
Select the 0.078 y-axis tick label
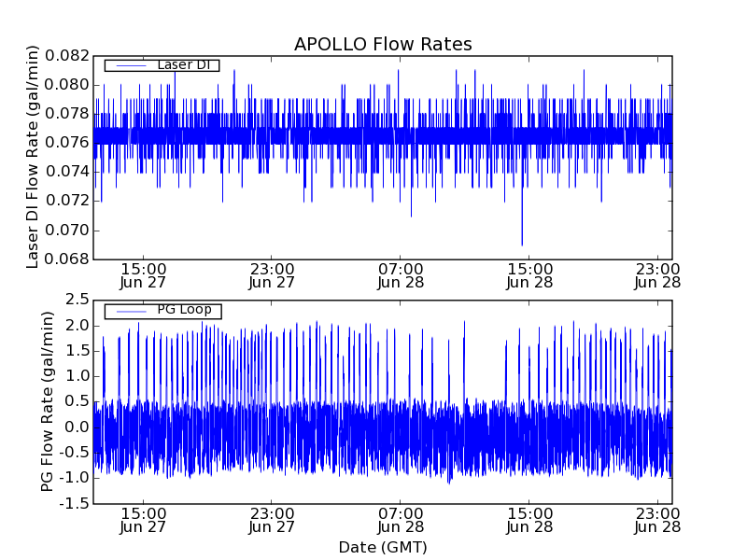67,114
